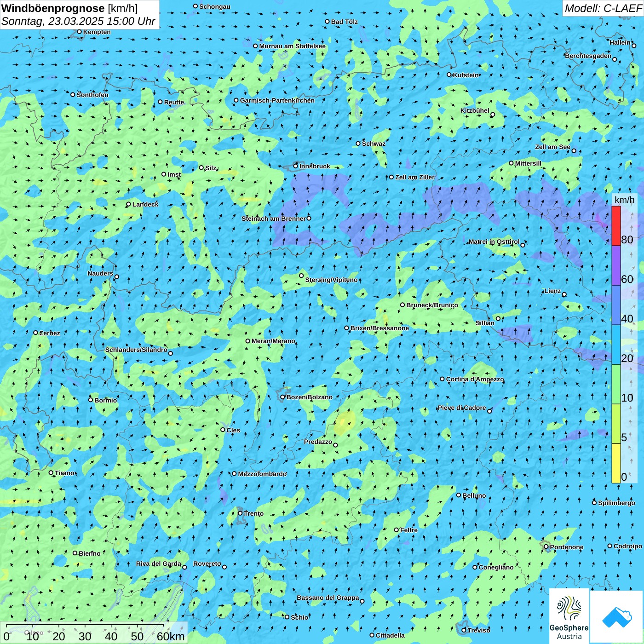Click the Schwaz label

point(374,144)
